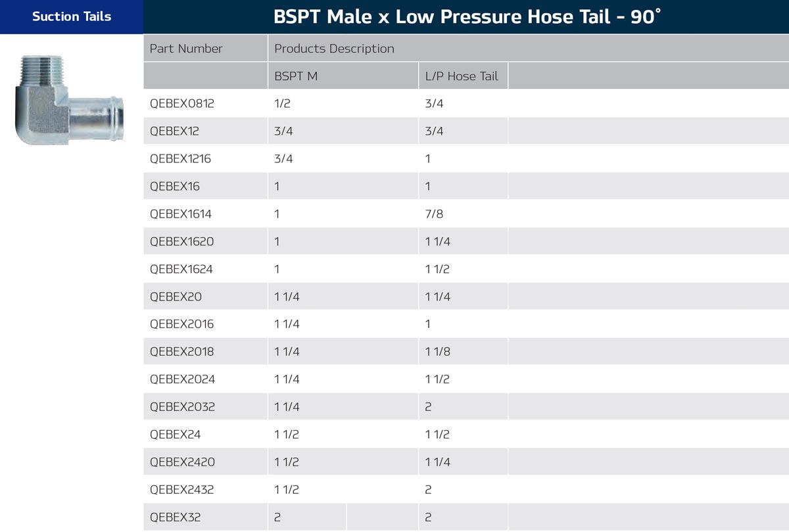Click the BSPT M sub-header
789x532 pixels.
296,76
